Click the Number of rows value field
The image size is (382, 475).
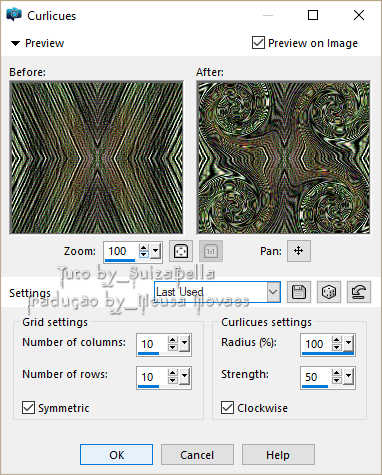152,377
